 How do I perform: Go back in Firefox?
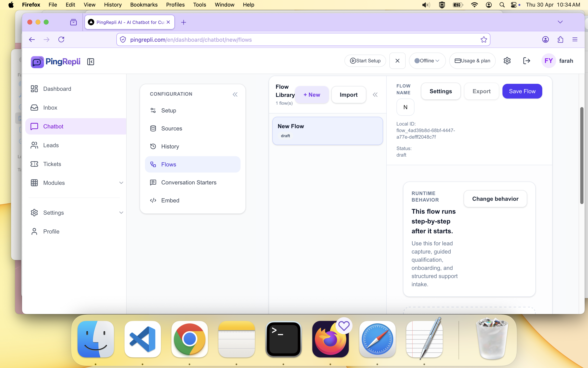pyautogui.click(x=32, y=39)
